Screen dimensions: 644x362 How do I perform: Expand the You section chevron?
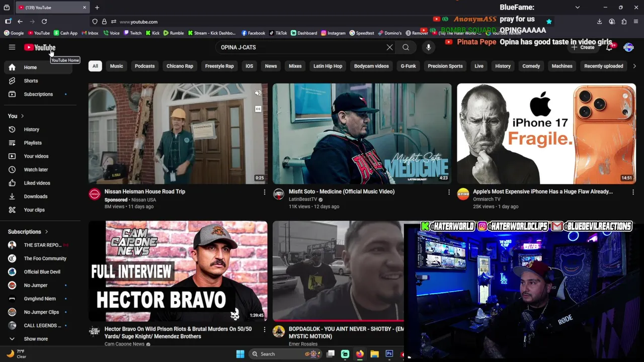22,116
